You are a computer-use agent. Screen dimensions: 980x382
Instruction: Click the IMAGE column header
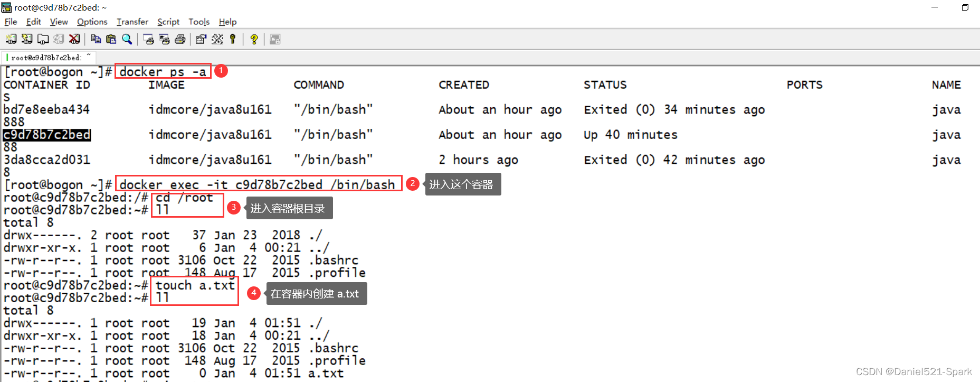point(166,85)
